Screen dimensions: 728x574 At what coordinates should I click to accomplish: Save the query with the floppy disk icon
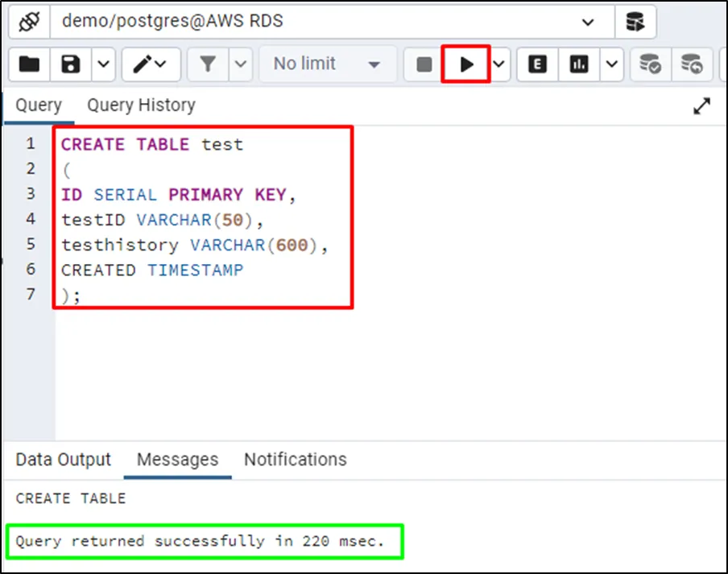click(70, 64)
